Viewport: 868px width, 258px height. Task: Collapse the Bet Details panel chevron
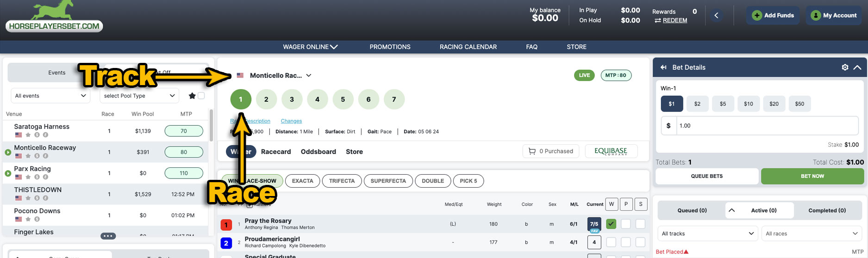[x=857, y=68]
